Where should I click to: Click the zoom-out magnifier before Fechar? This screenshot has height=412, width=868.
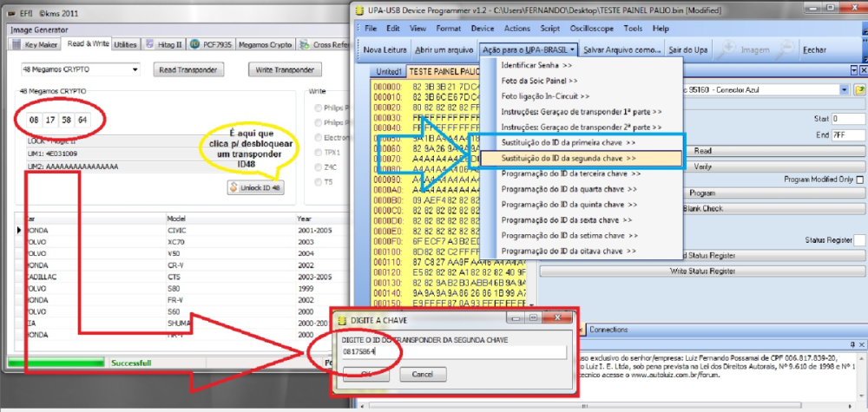click(x=786, y=49)
